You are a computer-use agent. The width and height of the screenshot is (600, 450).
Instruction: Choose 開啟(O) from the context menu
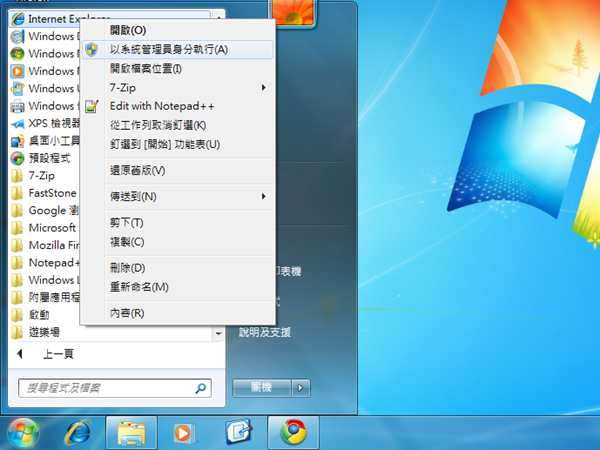coord(178,30)
